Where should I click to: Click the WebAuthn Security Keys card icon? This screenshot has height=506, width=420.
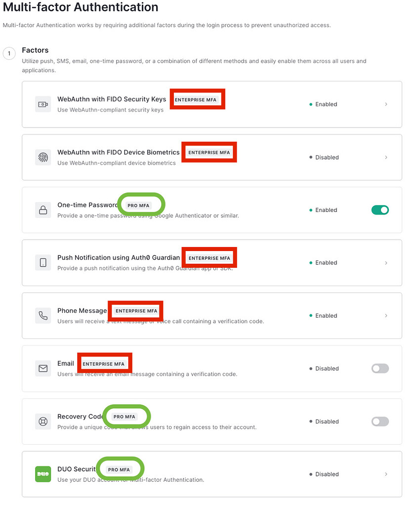(x=43, y=104)
